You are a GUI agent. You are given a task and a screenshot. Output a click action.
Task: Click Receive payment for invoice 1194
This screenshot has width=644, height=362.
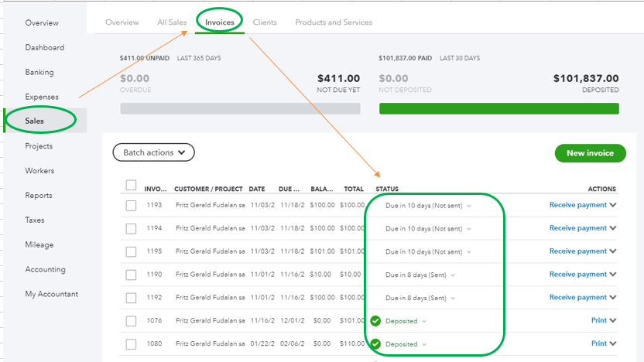pos(578,227)
